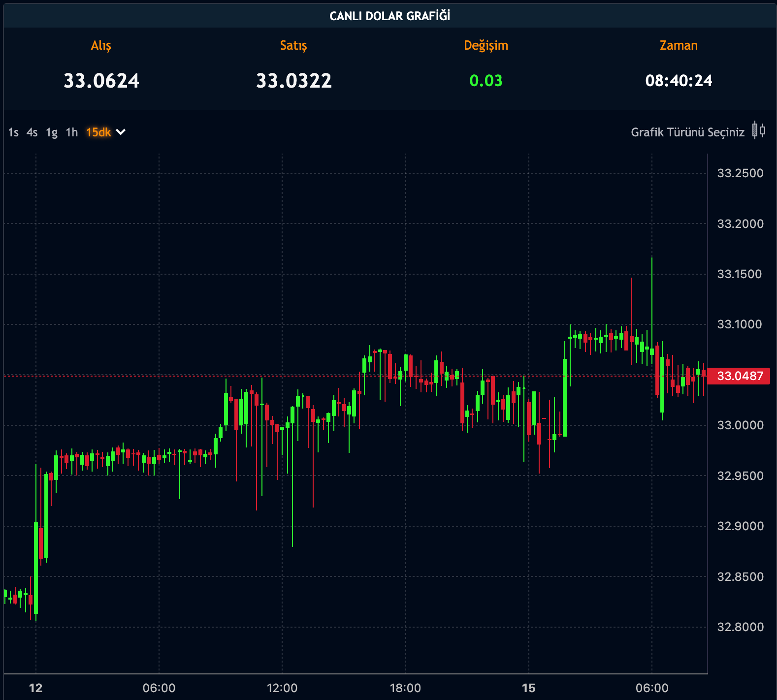Screen dimensions: 777x700
Task: Click the current price tag 33.0487
Action: click(x=740, y=376)
